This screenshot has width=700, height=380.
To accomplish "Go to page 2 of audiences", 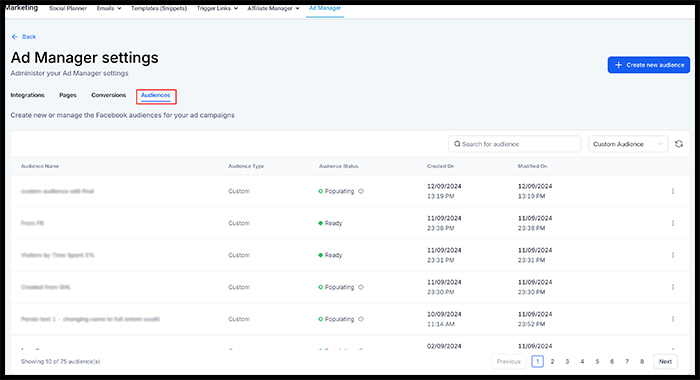I will [x=552, y=361].
